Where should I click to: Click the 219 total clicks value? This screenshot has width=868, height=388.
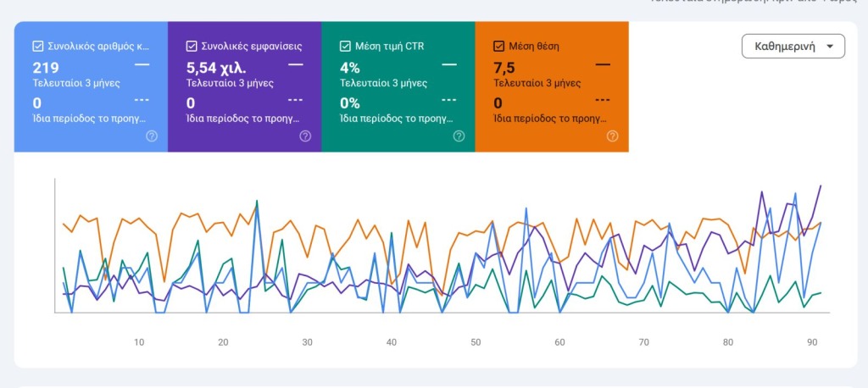pyautogui.click(x=46, y=68)
